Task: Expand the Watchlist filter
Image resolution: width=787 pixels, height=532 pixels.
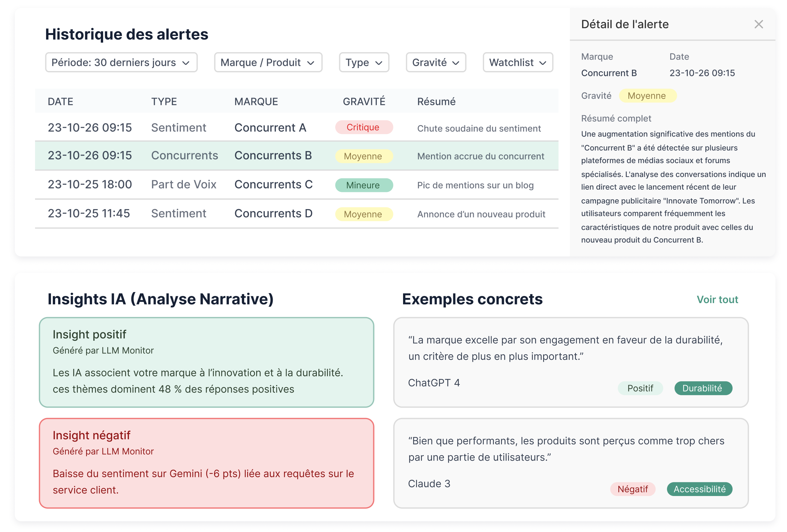Action: tap(518, 62)
